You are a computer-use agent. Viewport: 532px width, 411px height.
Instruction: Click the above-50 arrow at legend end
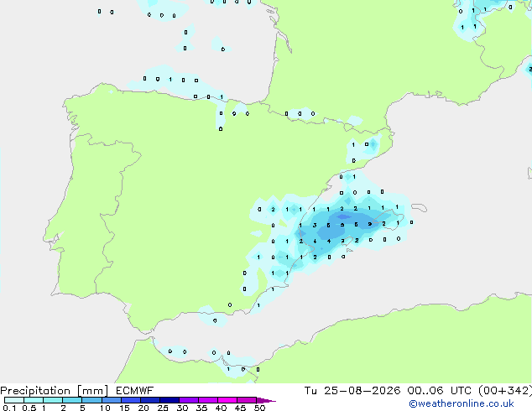[266, 400]
